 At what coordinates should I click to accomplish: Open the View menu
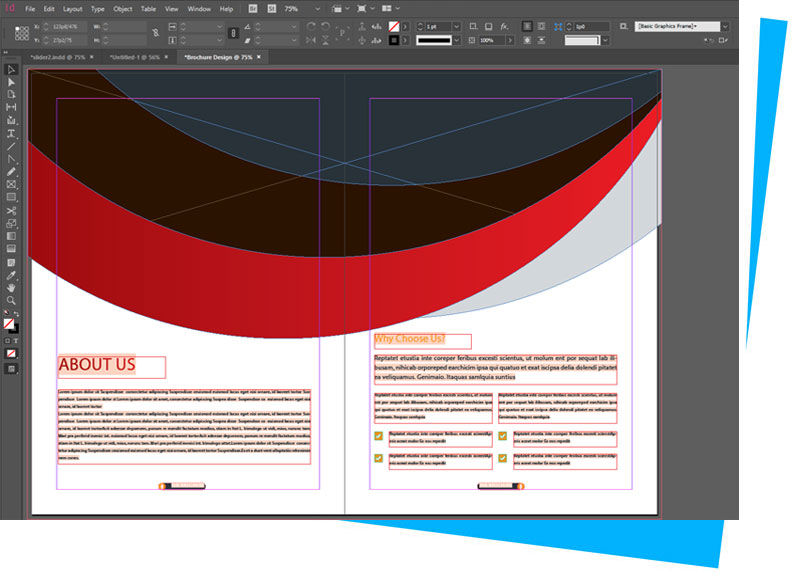tap(171, 9)
